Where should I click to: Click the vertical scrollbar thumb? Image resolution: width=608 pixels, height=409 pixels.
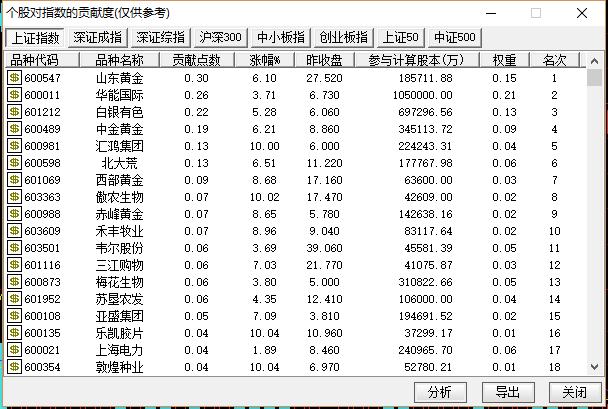594,77
